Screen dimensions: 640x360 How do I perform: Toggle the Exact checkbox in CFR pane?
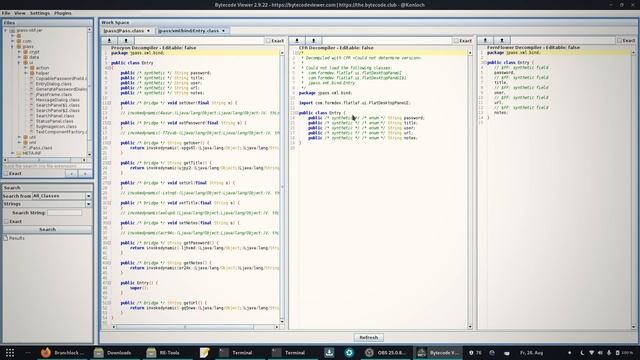pos(456,41)
